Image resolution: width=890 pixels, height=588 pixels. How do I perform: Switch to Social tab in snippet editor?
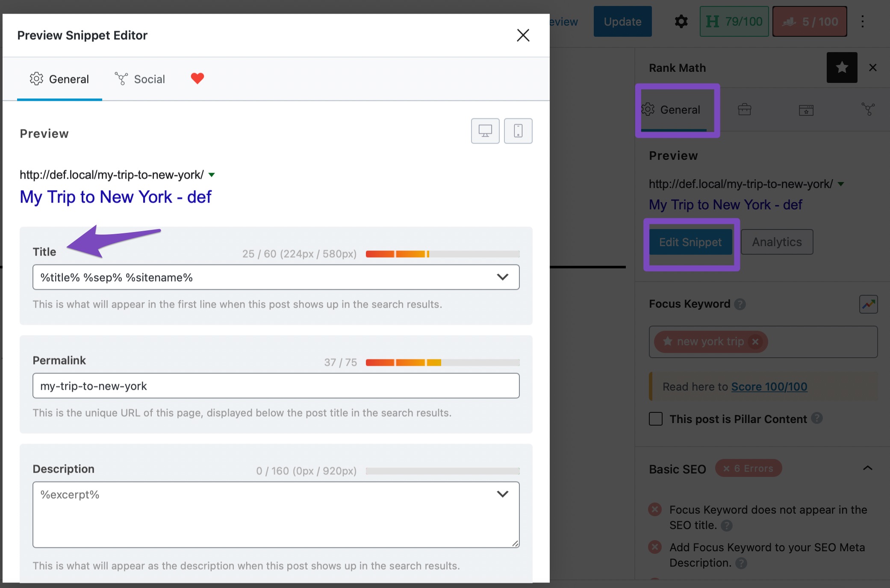(x=140, y=79)
